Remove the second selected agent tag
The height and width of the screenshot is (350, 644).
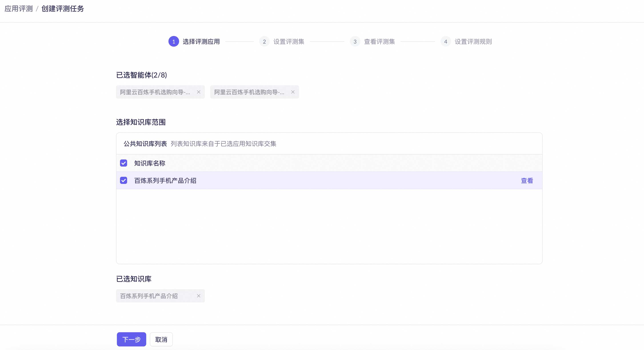(x=293, y=92)
